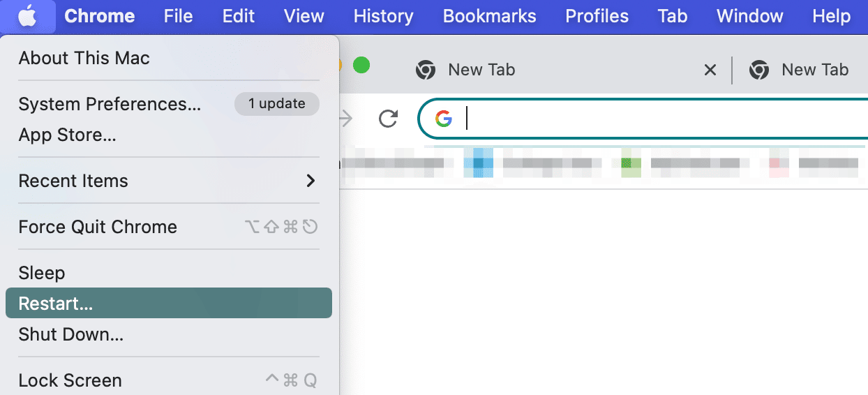Click the forward navigation arrow
This screenshot has width=868, height=395.
point(345,119)
